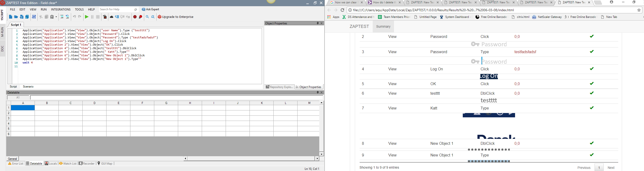Image resolution: width=644 pixels, height=171 pixels.
Task: Close the Object Properties panel
Action: click(x=322, y=23)
